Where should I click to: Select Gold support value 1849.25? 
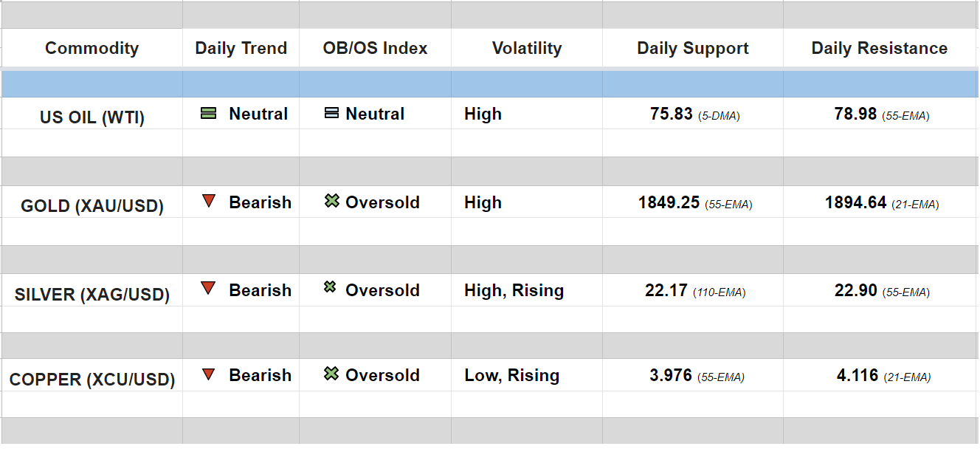[669, 203]
